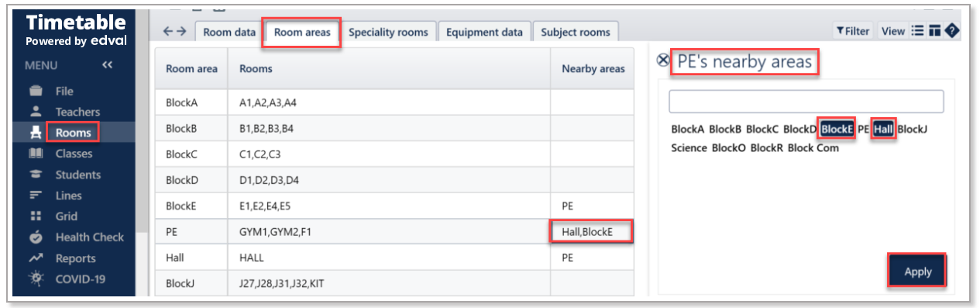This screenshot has width=980, height=308.
Task: Toggle BlockE in PE's nearby areas
Action: (837, 130)
